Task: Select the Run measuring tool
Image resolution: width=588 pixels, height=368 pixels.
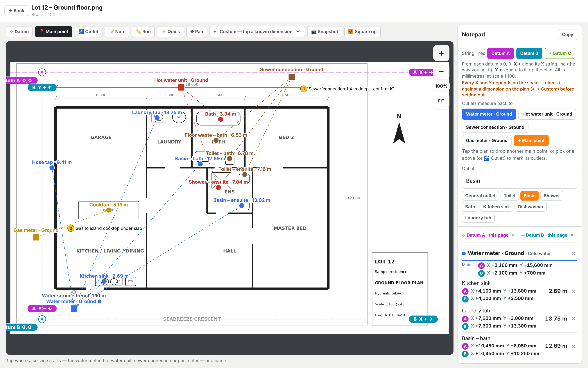Action: (143, 32)
